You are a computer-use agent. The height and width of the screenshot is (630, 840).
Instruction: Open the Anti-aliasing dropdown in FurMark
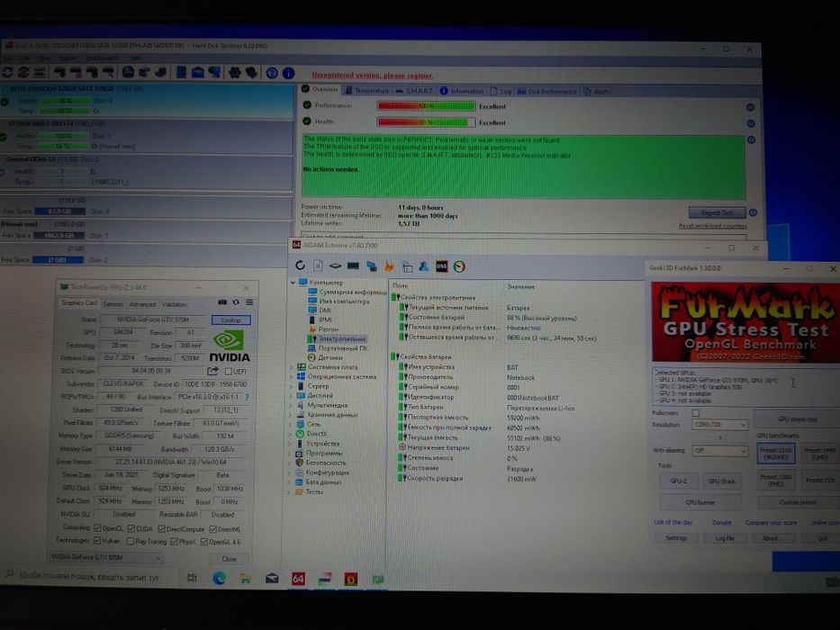point(719,451)
